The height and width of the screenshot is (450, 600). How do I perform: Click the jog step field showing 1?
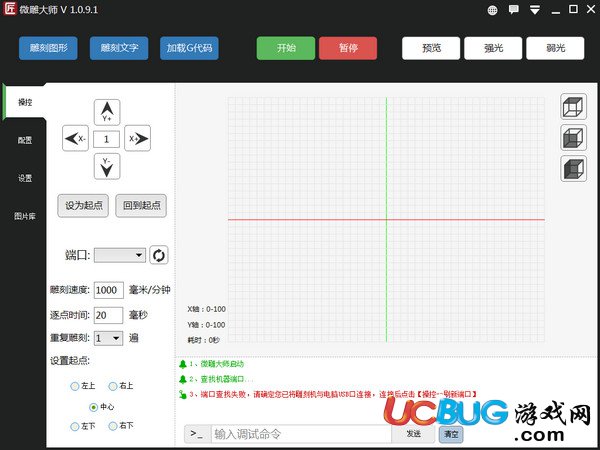tap(106, 139)
